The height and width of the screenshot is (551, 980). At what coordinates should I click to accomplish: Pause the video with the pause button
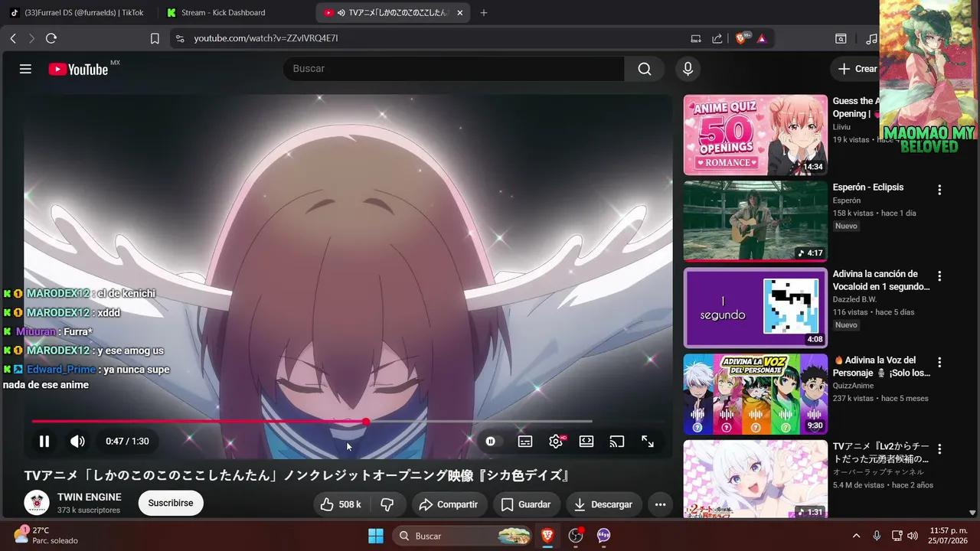44,441
